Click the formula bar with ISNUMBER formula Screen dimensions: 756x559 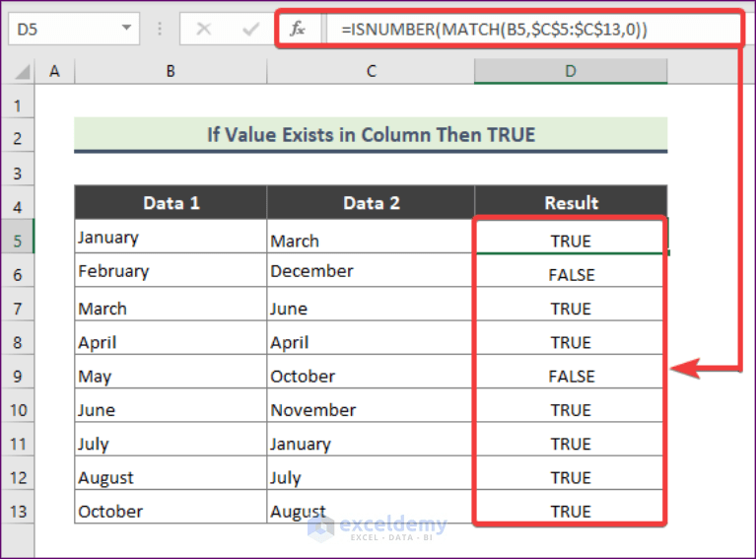[x=532, y=30]
